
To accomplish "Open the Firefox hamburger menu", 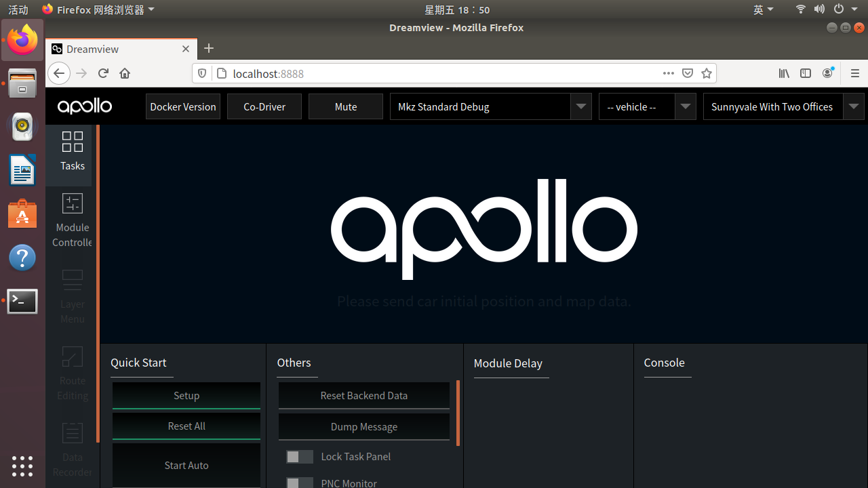I will coord(854,73).
